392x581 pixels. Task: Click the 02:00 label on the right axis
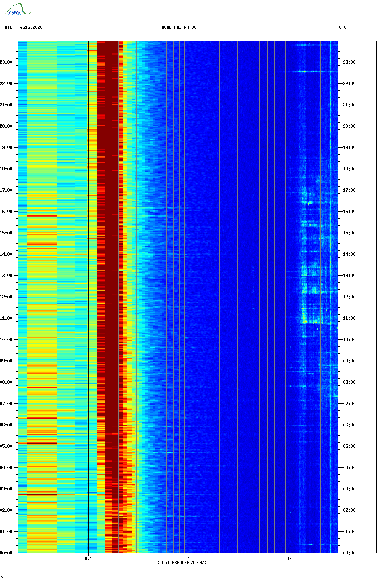pos(349,510)
